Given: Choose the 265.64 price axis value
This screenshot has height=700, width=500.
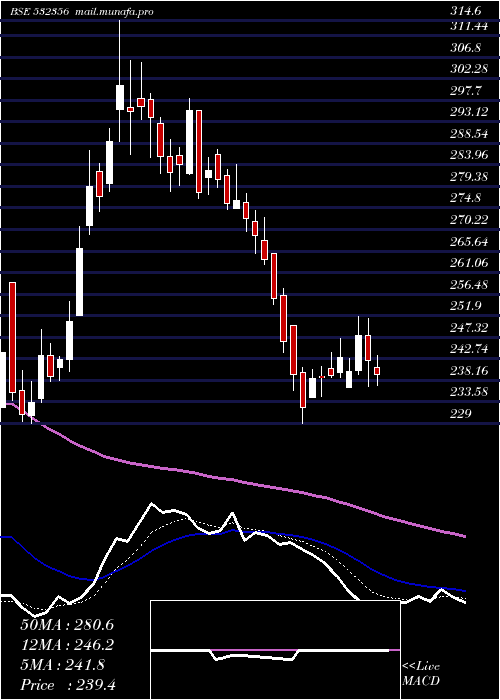Looking at the screenshot, I should coord(469,242).
